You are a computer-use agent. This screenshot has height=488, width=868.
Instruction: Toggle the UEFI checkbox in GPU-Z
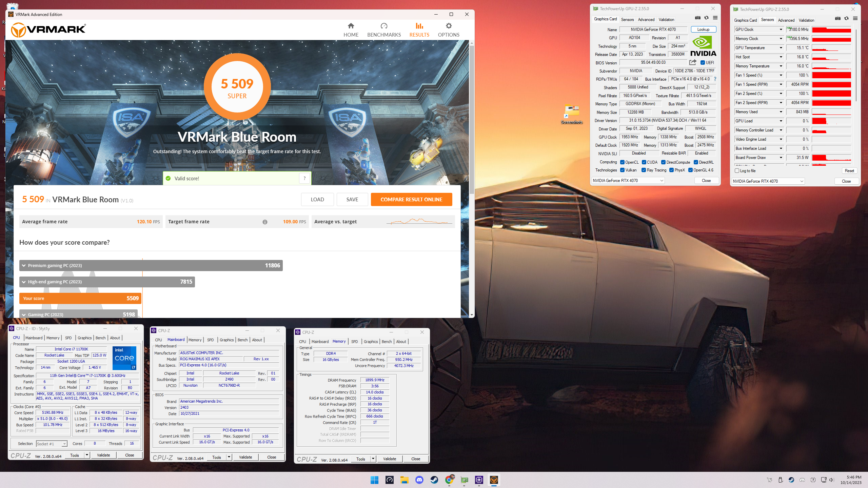pos(703,63)
